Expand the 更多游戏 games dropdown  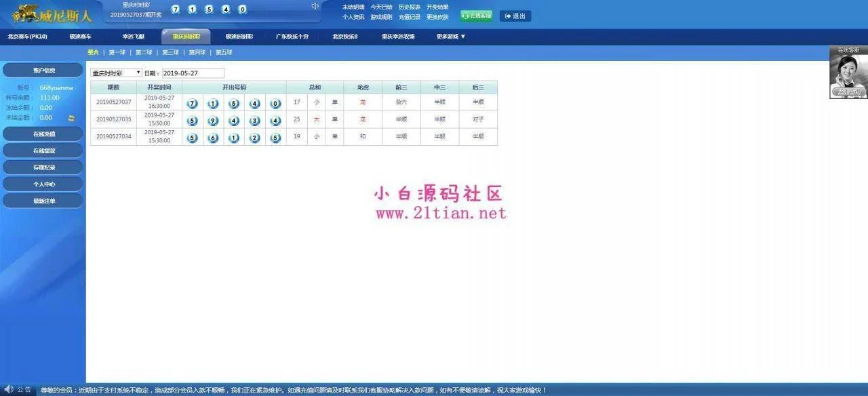tap(451, 37)
